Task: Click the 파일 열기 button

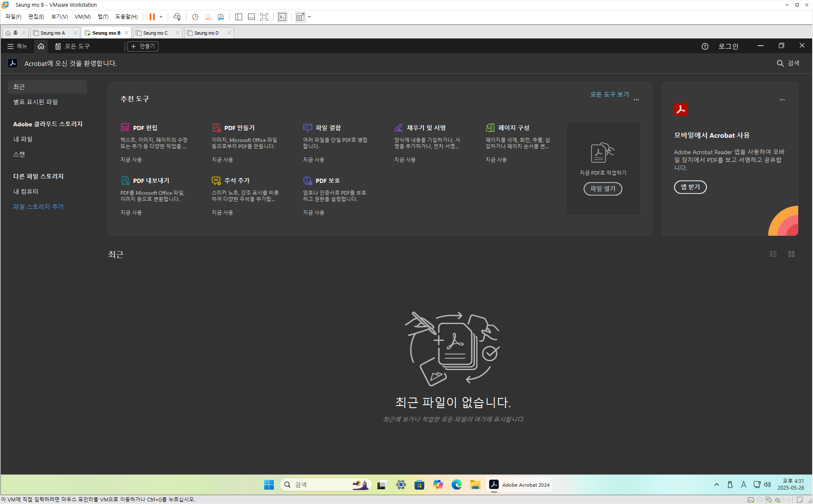Action: (603, 188)
